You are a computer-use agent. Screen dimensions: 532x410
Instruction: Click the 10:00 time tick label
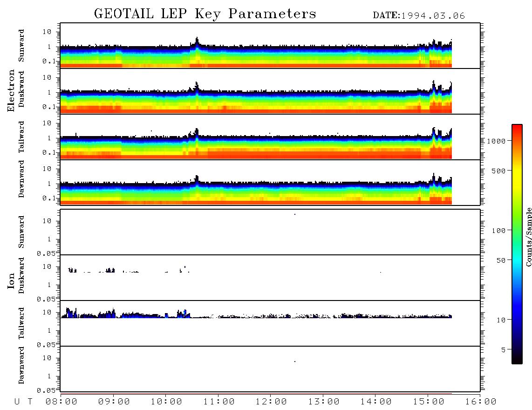click(166, 402)
